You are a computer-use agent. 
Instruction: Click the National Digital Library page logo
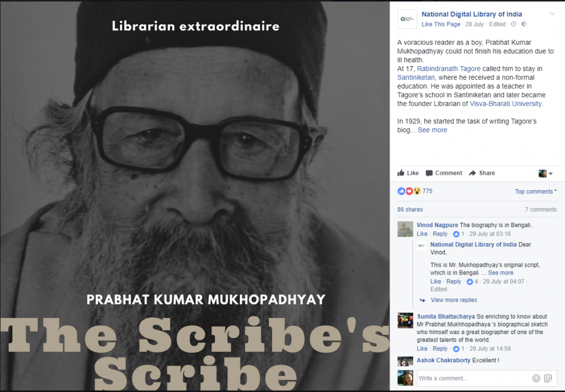pyautogui.click(x=407, y=19)
